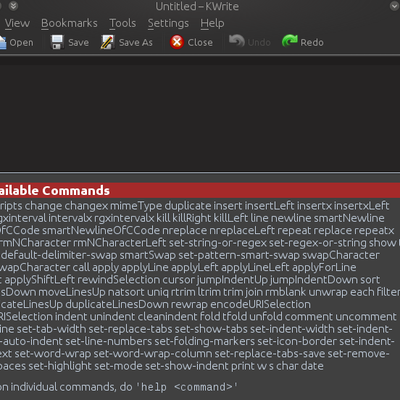The width and height of the screenshot is (400, 400).
Task: Click the Close text label
Action: 200,43
